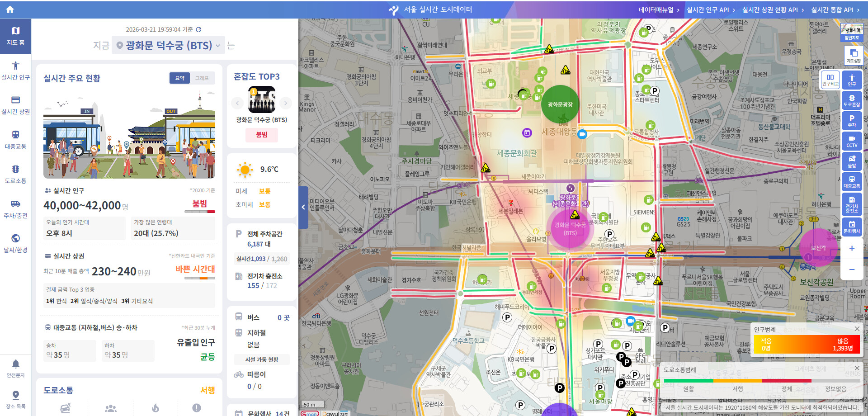Toggle the 주차 map layer
Screen dimensions: 868x416
852,121
